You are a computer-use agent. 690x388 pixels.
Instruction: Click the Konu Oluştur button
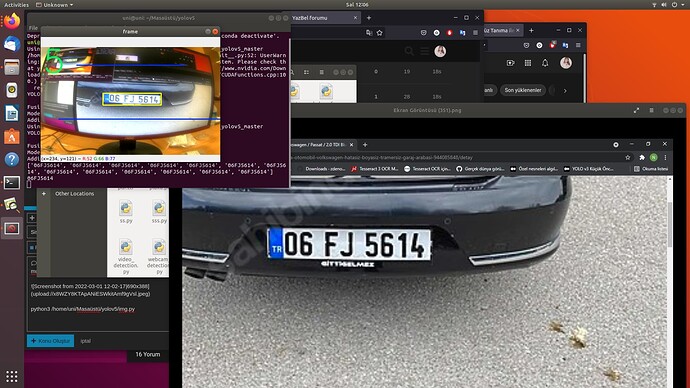coord(51,341)
